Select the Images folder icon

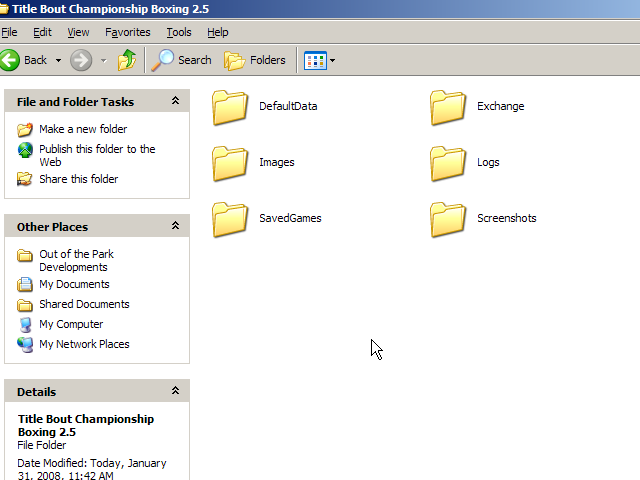(230, 163)
